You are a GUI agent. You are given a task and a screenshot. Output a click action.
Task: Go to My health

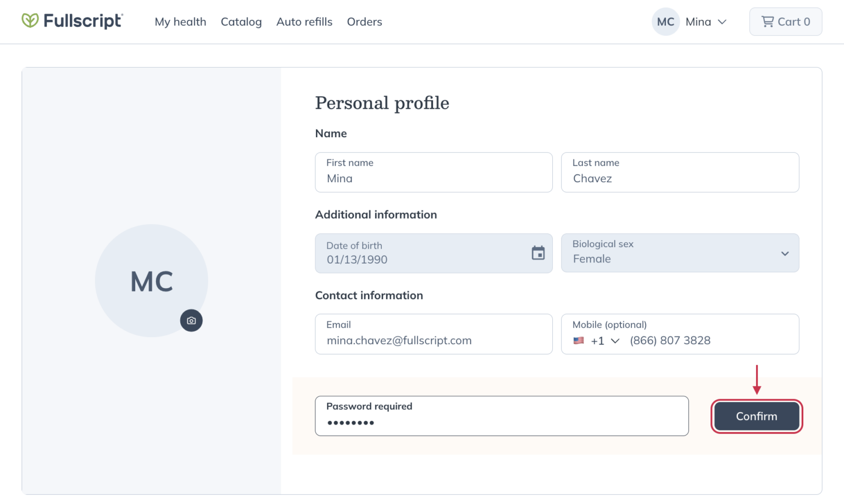tap(180, 22)
